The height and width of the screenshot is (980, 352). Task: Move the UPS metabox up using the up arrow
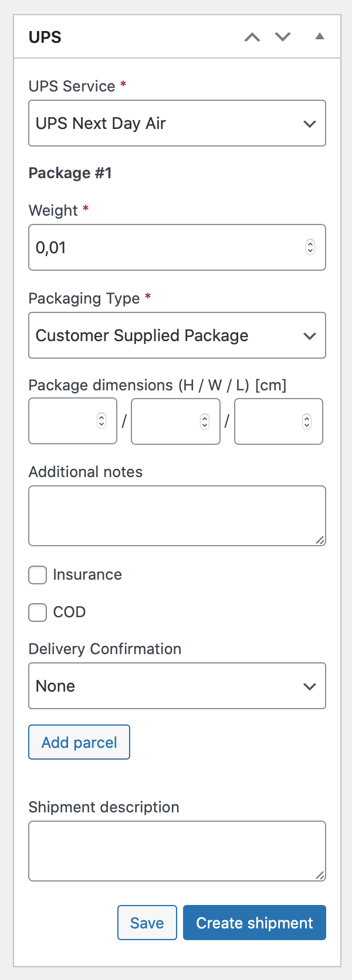[252, 36]
